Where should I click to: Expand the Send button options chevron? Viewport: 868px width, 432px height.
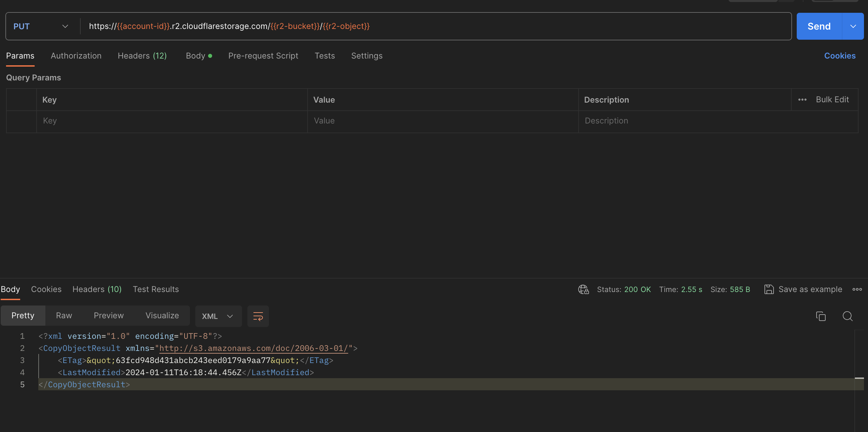[853, 26]
